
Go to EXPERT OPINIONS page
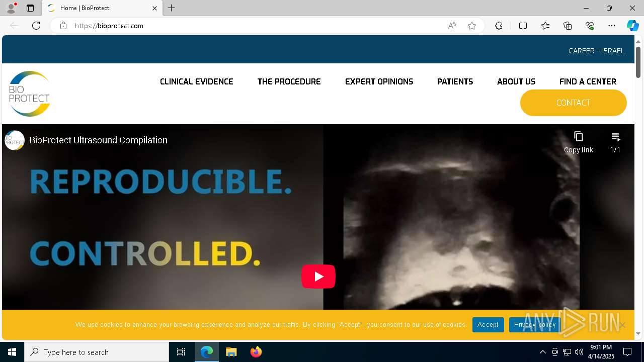click(379, 81)
